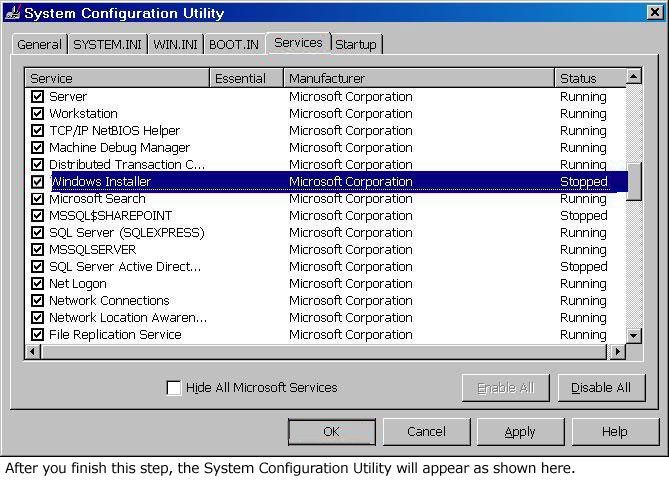The image size is (669, 481).
Task: Open Help from the dialog
Action: click(x=615, y=432)
